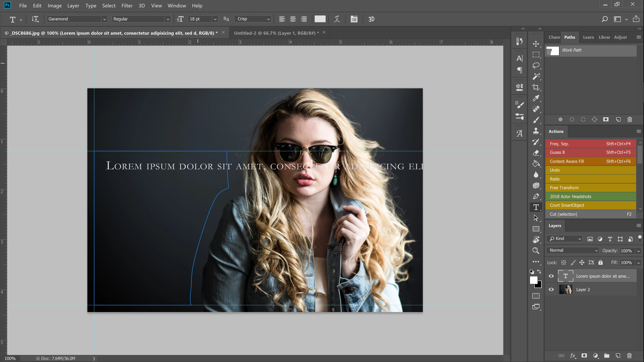Select the Lasso tool

click(536, 66)
